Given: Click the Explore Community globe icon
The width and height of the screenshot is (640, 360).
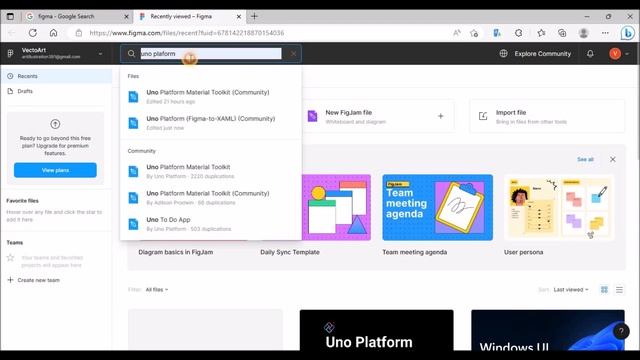Looking at the screenshot, I should click(504, 53).
